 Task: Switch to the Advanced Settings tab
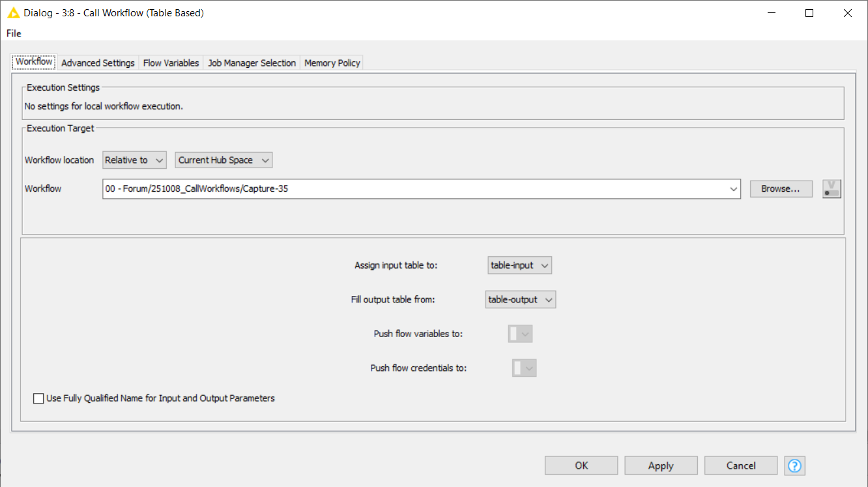98,63
